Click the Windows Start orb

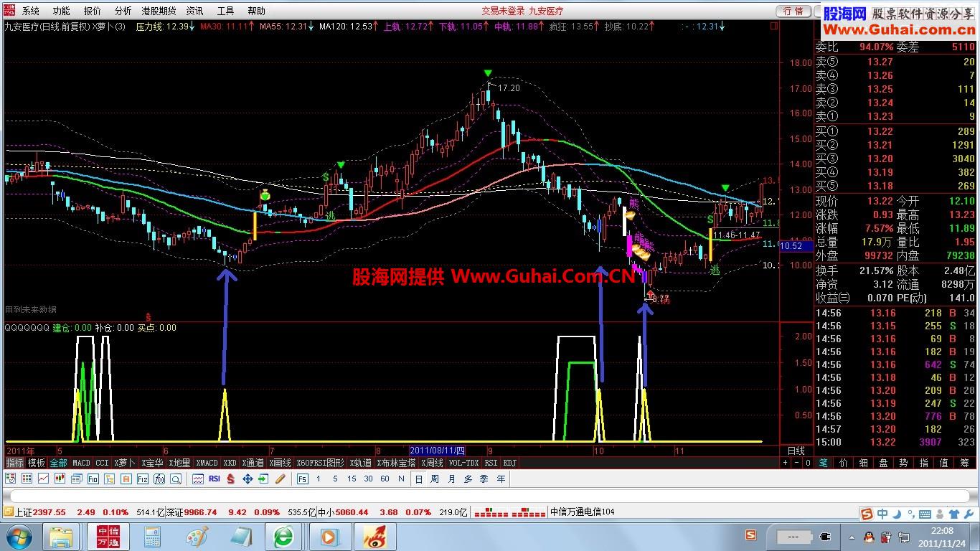tap(18, 536)
